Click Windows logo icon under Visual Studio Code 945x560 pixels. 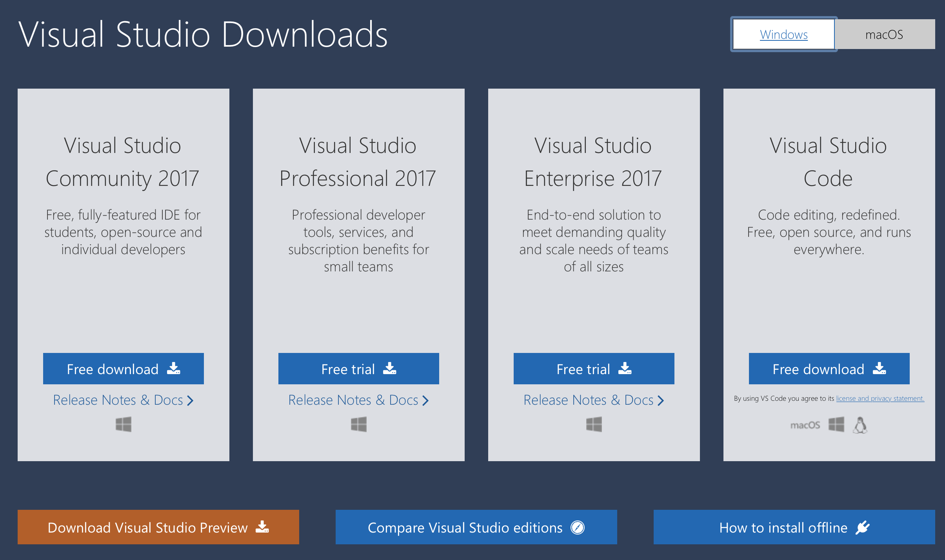point(836,424)
